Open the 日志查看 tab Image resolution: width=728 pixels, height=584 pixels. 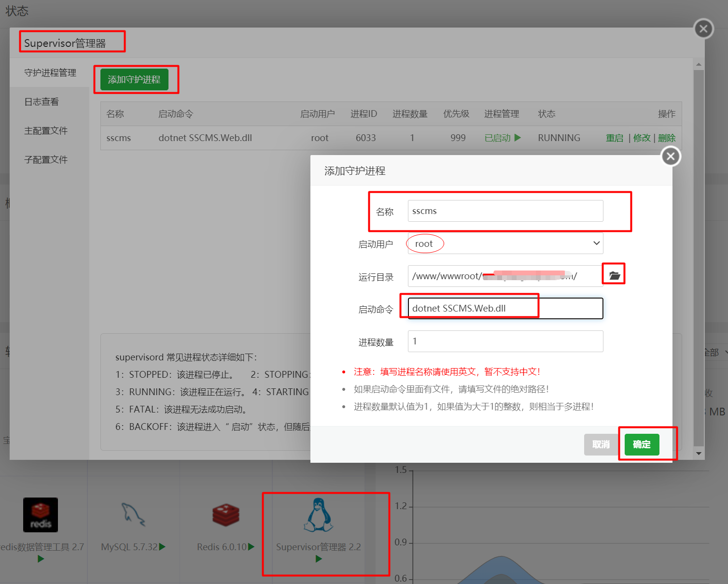42,101
